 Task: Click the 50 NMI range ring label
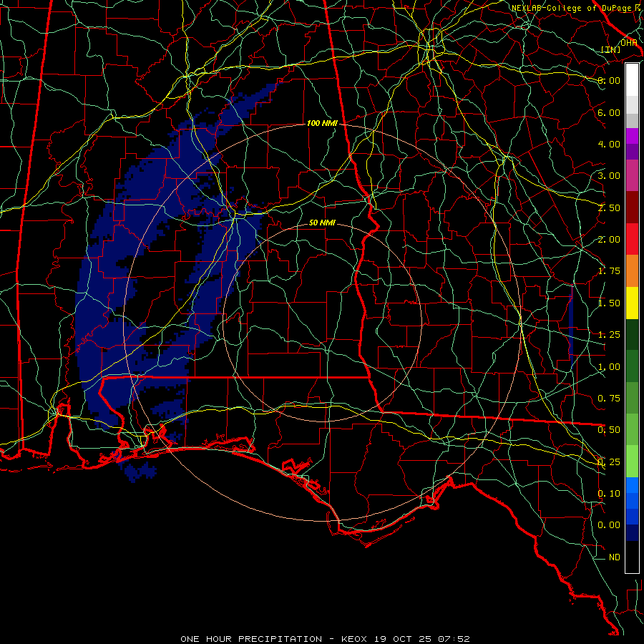322,223
